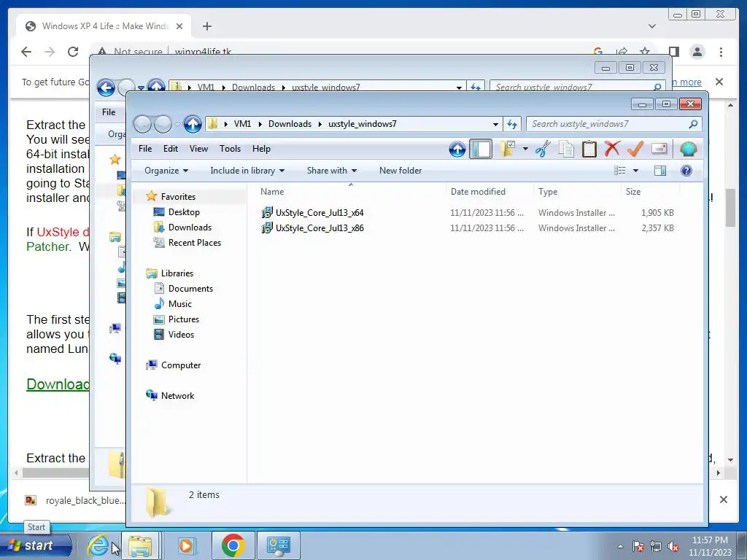Open the Help menu
The image size is (747, 560).
coord(261,149)
